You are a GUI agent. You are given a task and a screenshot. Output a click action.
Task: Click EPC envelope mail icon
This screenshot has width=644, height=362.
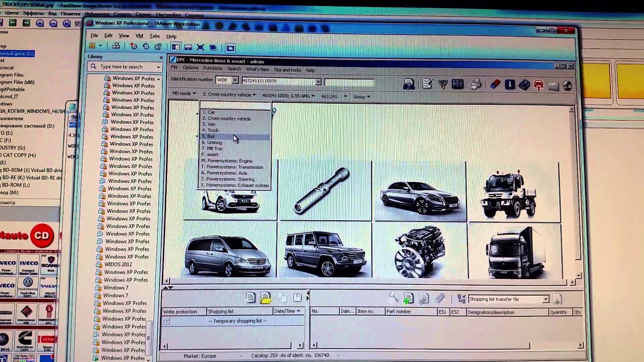(553, 85)
